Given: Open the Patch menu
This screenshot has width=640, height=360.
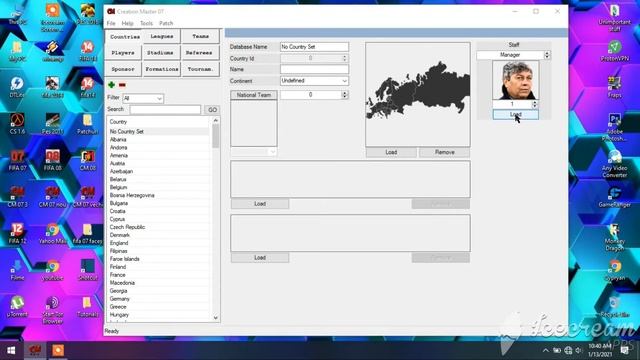Looking at the screenshot, I should coord(166,23).
